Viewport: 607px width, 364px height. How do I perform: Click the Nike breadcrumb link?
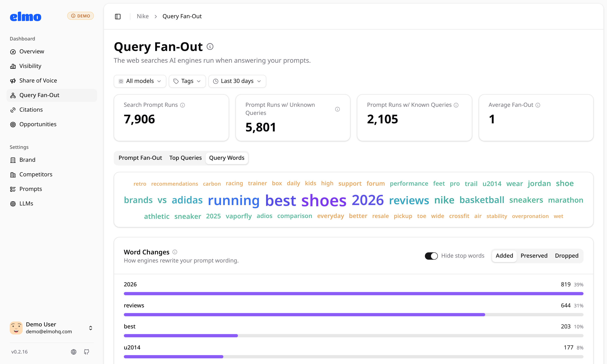(x=143, y=16)
